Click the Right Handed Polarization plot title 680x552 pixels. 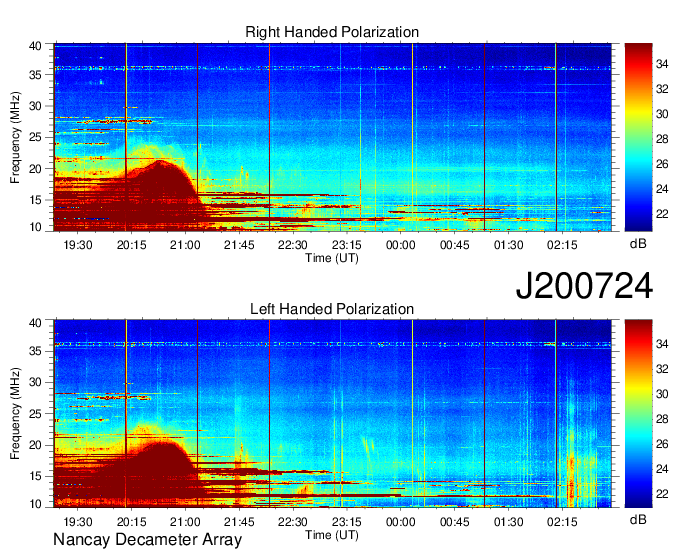coord(332,32)
